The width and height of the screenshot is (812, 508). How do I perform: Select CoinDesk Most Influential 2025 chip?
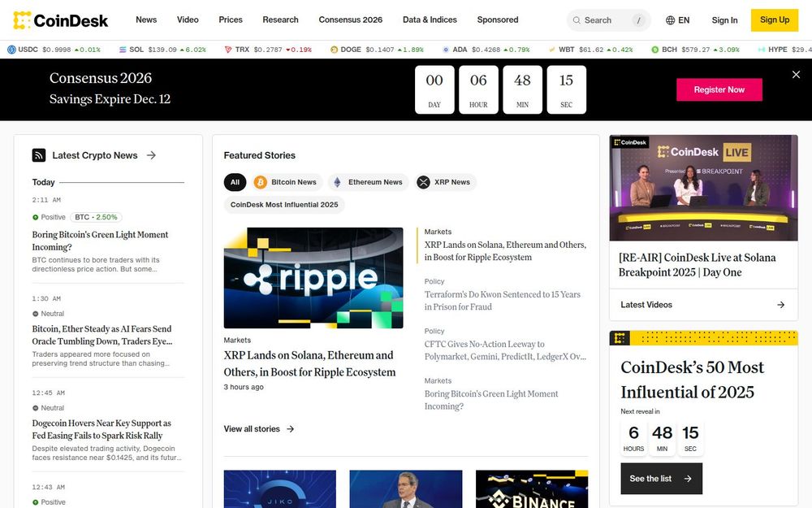click(283, 205)
